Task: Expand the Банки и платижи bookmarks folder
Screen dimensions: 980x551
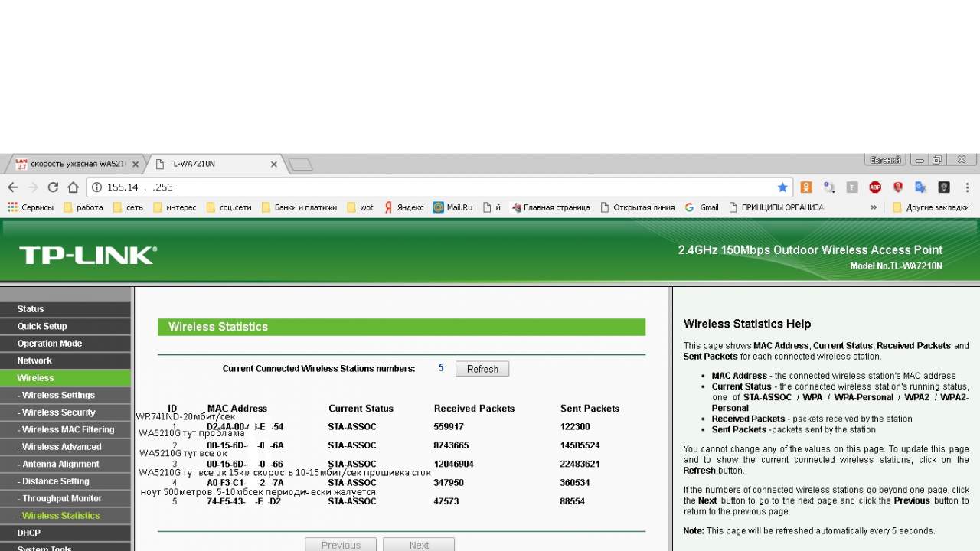Action: point(299,207)
